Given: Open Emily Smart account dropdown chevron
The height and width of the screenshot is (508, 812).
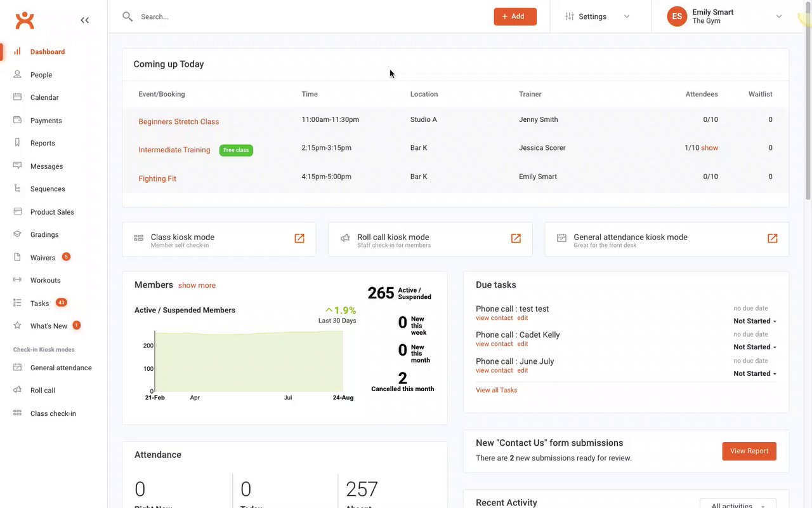Looking at the screenshot, I should pyautogui.click(x=779, y=17).
